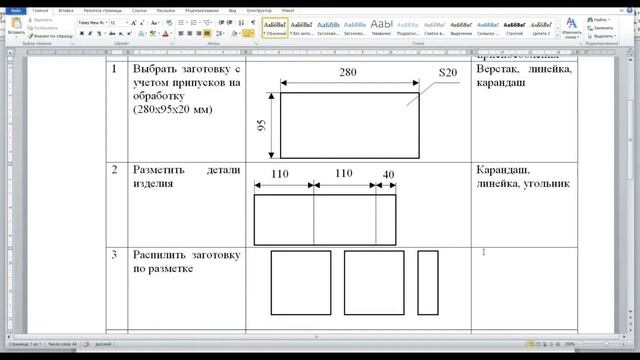Align text right
Screen dimensions: 640x360
click(x=199, y=33)
